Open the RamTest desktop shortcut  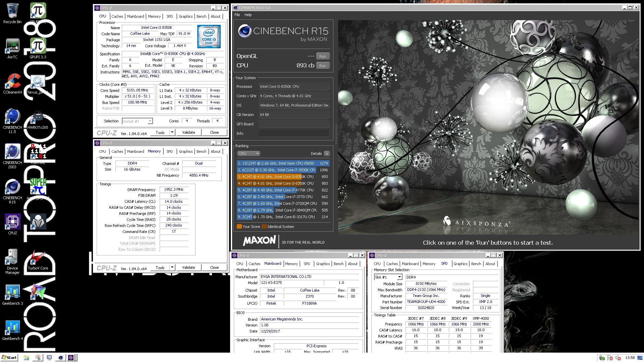click(38, 154)
